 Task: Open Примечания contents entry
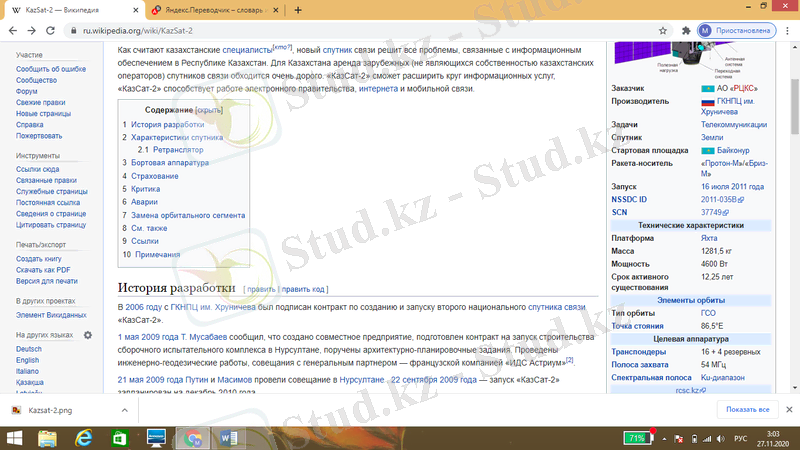coord(158,255)
